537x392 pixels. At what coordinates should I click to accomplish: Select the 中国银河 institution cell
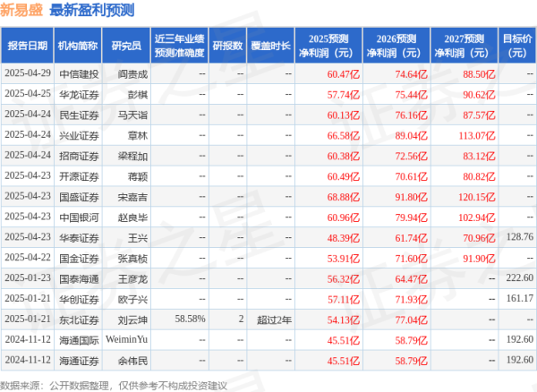[79, 217]
